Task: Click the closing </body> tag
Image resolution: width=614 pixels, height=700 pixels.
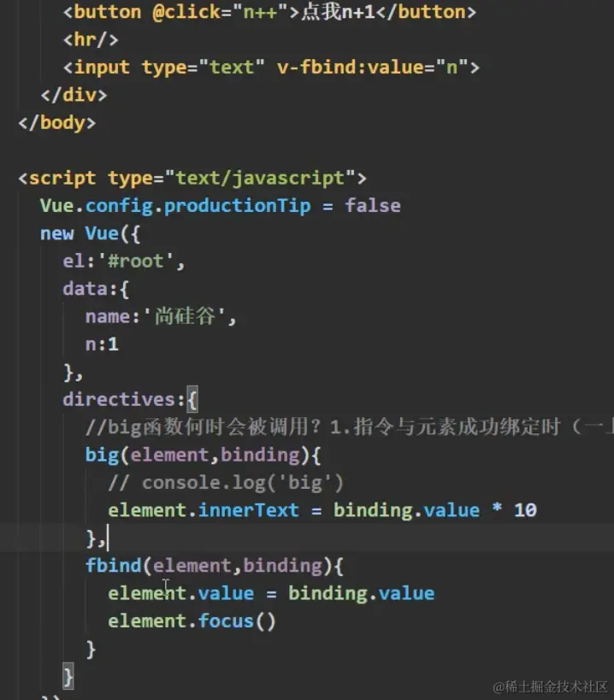Action: pos(56,123)
